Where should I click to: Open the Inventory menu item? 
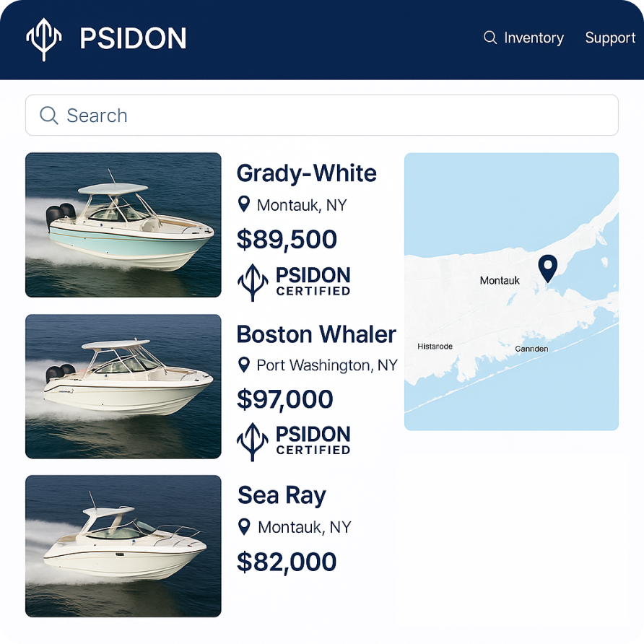pos(534,38)
